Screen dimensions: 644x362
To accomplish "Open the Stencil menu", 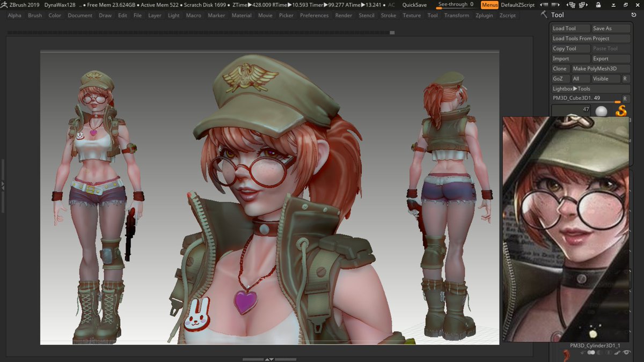I will click(x=367, y=16).
